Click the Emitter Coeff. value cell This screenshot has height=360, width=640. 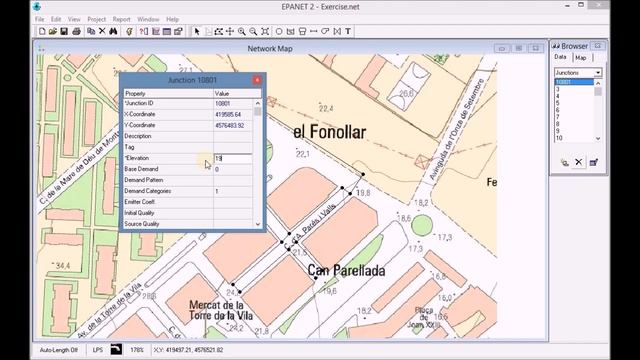(x=233, y=202)
